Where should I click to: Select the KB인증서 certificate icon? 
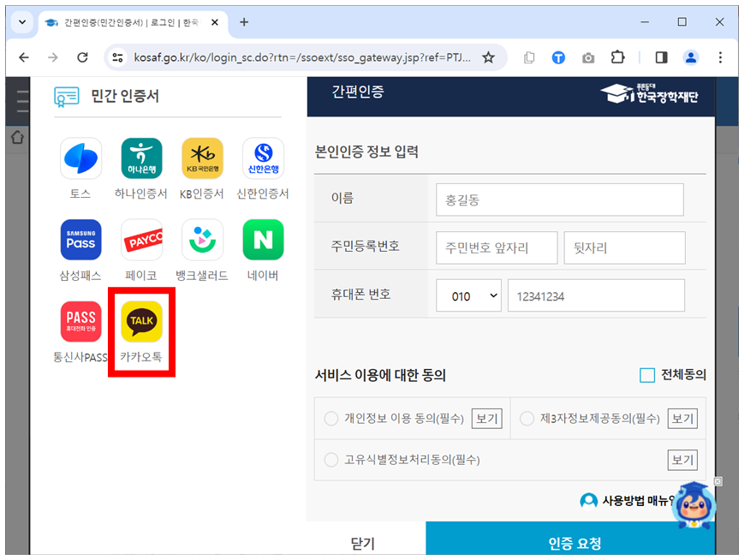pyautogui.click(x=202, y=158)
